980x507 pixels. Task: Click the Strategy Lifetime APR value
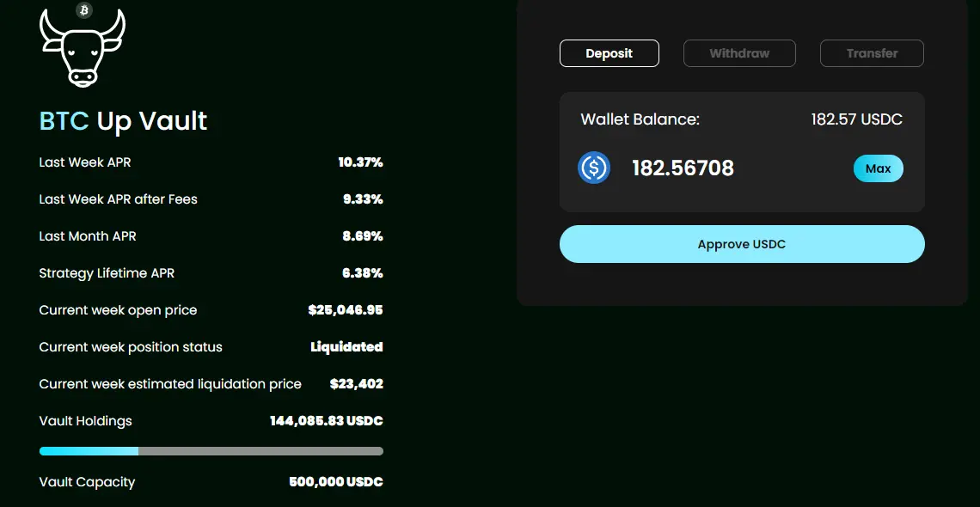click(x=363, y=273)
